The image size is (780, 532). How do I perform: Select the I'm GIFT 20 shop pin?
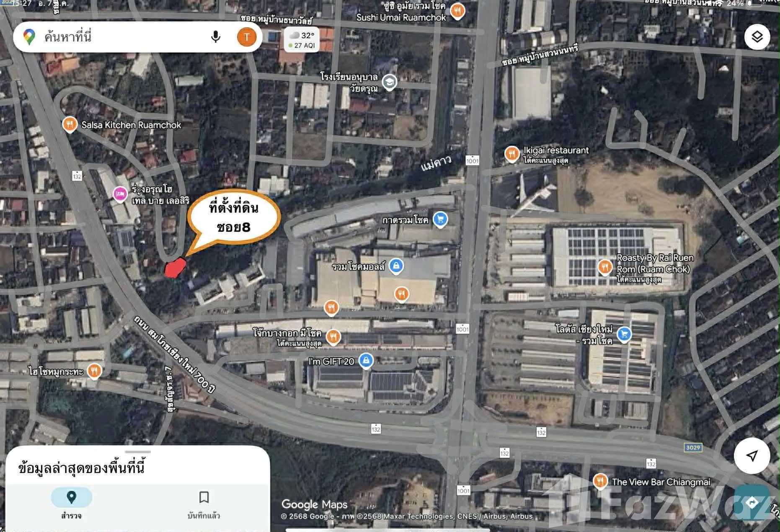pyautogui.click(x=366, y=361)
